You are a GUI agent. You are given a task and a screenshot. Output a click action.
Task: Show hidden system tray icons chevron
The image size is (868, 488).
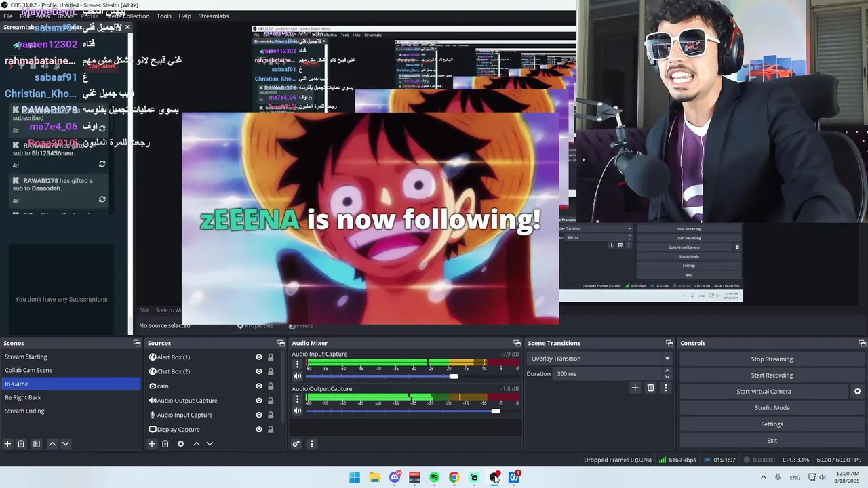[764, 477]
